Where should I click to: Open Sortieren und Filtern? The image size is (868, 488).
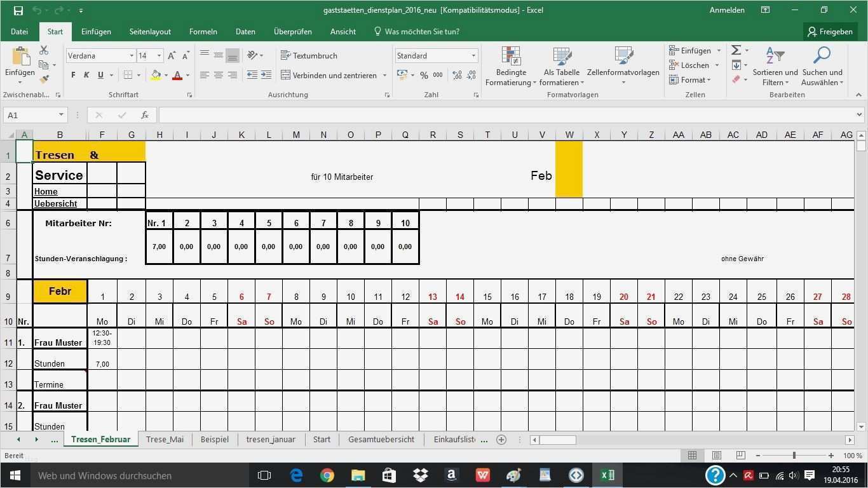coord(774,65)
